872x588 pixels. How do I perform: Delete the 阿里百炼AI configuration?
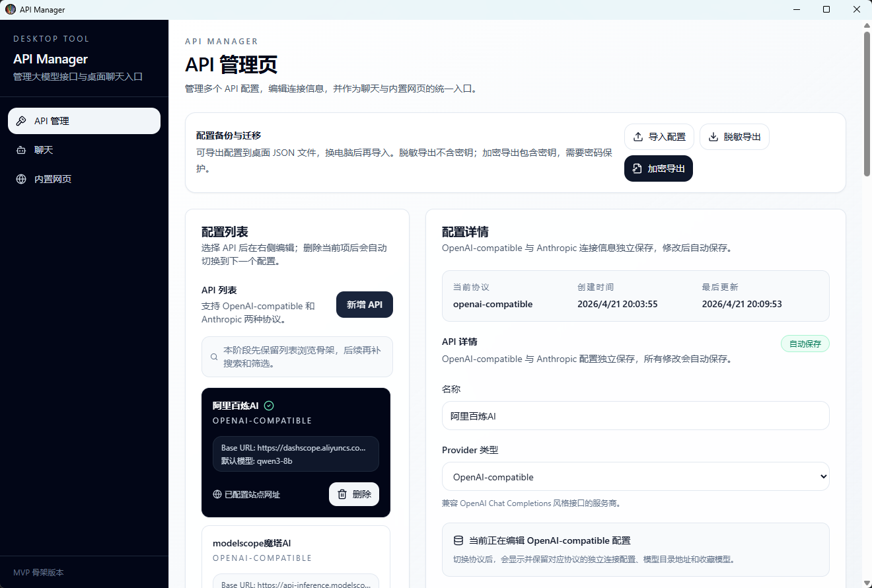(x=354, y=494)
